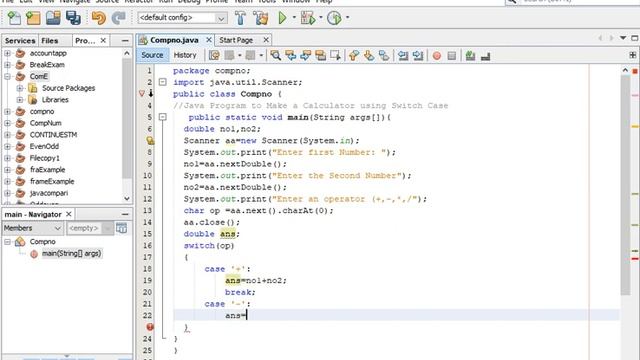The width and height of the screenshot is (640, 360).
Task: Toggle Bookmark in editor toolbar
Action: 384,56
